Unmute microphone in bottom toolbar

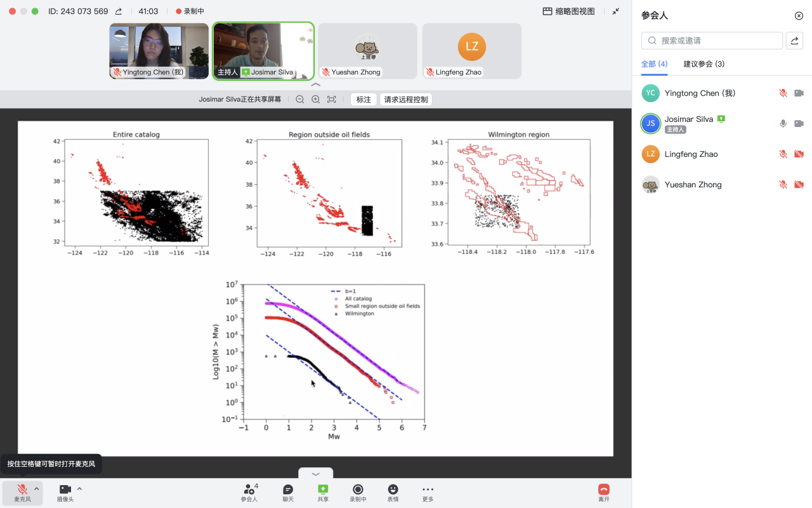(x=22, y=490)
